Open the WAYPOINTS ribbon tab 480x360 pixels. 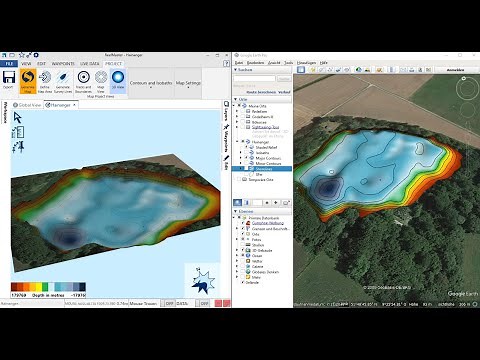[x=63, y=63]
